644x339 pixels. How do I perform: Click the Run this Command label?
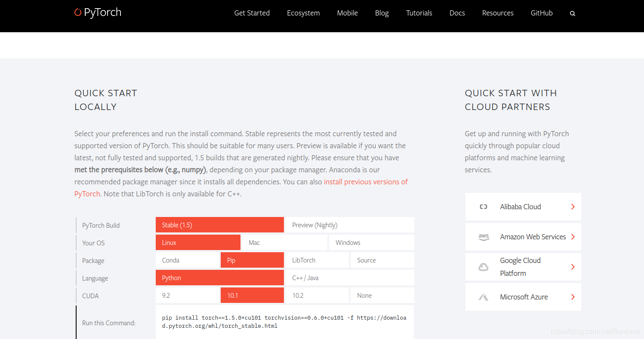coord(109,323)
